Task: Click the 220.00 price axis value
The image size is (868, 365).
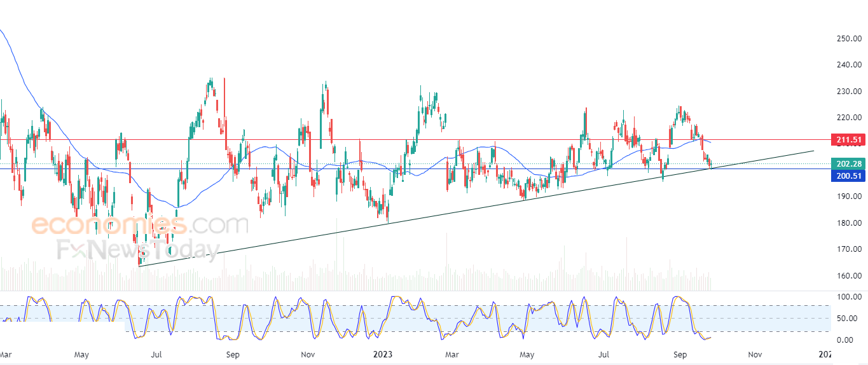Action: tap(850, 118)
